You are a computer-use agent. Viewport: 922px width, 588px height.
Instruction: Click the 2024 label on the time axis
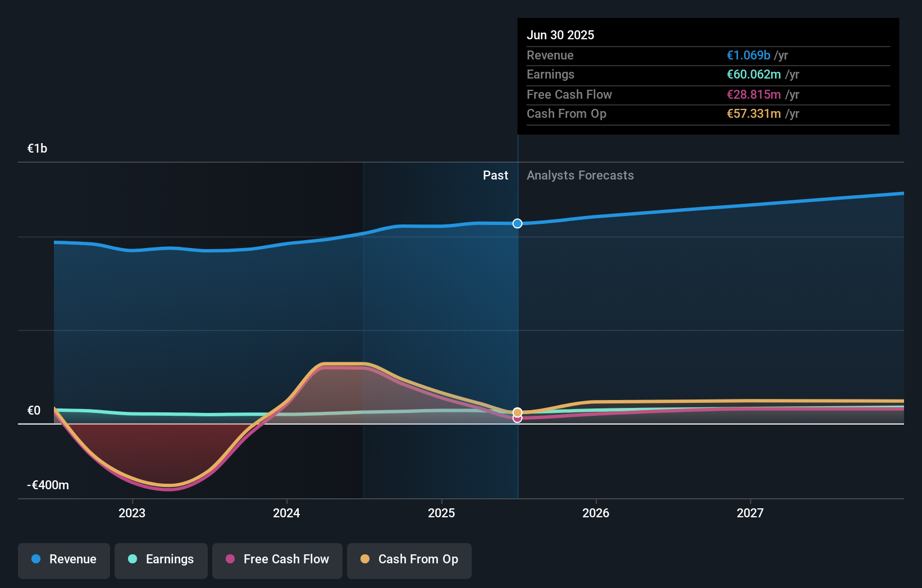pyautogui.click(x=286, y=512)
